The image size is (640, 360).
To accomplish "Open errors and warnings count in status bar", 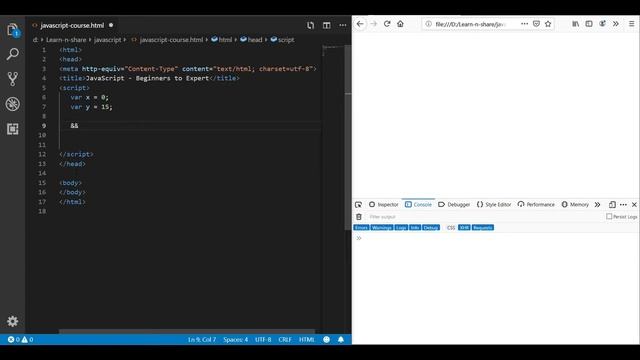I will 20,340.
